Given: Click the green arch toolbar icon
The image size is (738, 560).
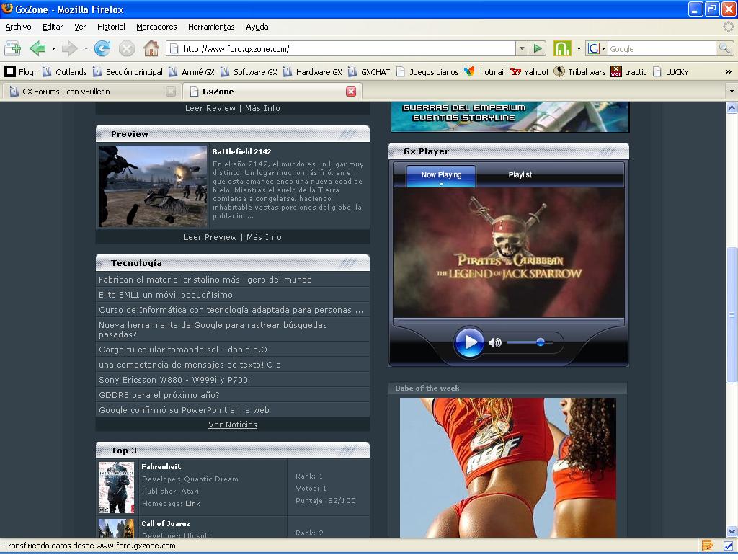Looking at the screenshot, I should pos(562,48).
